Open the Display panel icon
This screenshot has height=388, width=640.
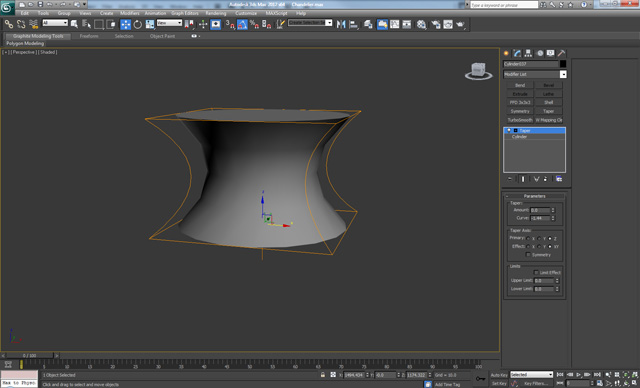pos(551,53)
